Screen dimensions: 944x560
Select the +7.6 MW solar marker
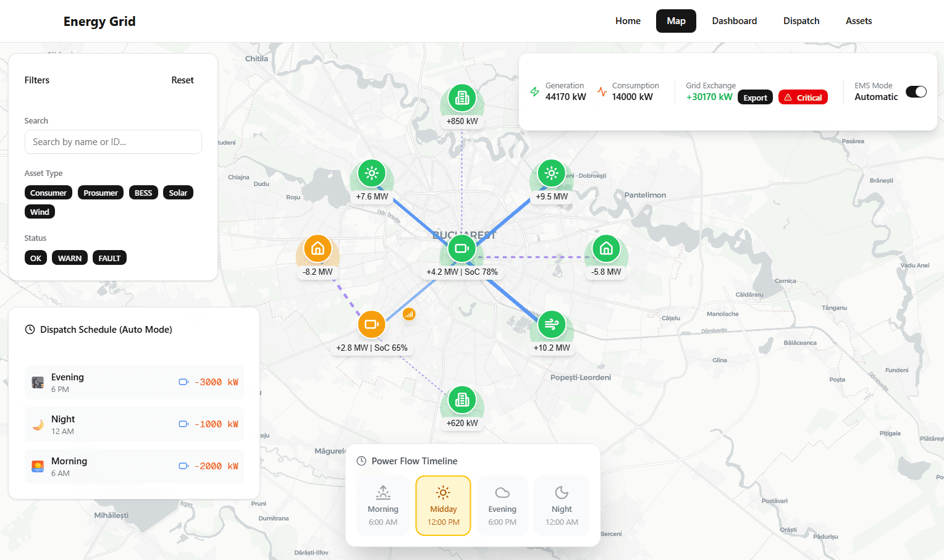371,173
